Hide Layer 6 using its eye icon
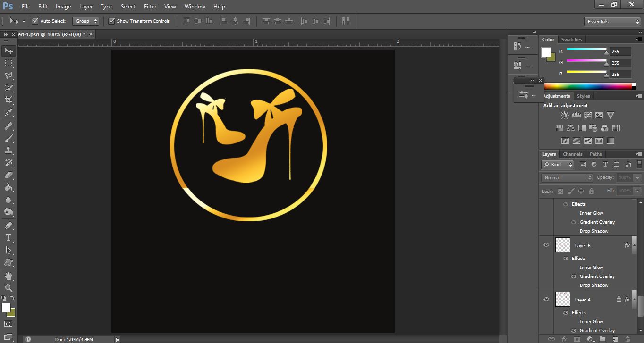The width and height of the screenshot is (644, 343). pos(546,245)
